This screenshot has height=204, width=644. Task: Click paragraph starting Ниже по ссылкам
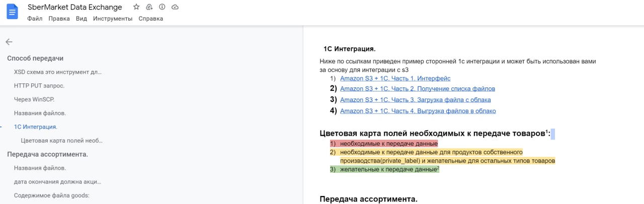(x=457, y=65)
